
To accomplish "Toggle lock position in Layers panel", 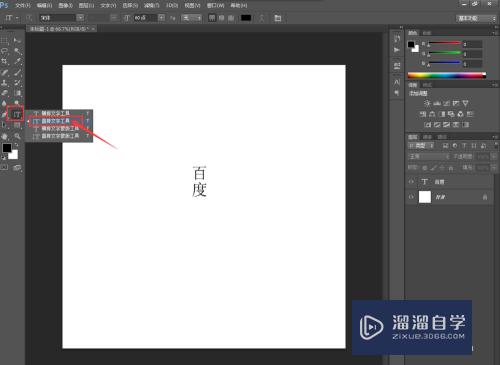I will 442,168.
